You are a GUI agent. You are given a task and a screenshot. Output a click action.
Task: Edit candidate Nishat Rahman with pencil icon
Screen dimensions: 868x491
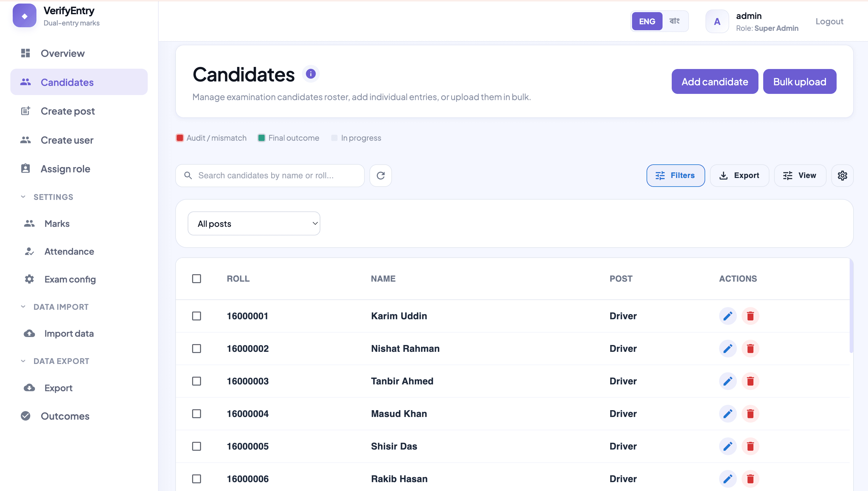coord(728,348)
